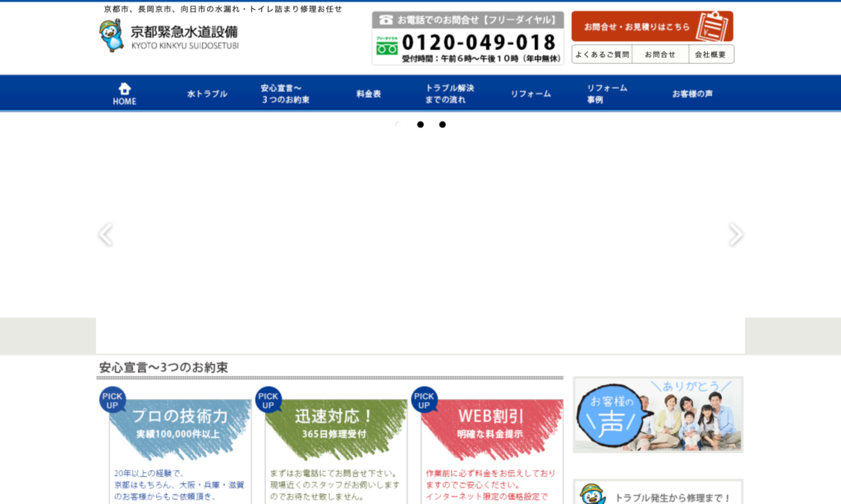Click the 受付時間：午前6時〜午後10時 text

481,58
